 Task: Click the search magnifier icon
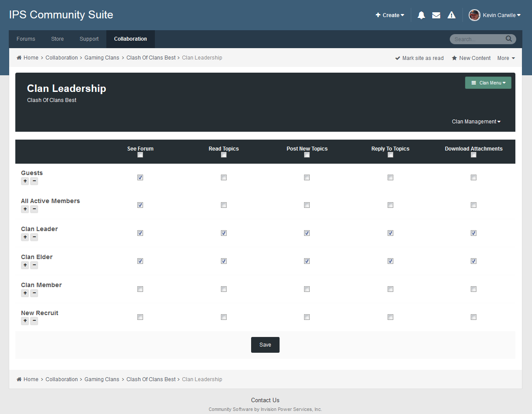[x=509, y=39]
